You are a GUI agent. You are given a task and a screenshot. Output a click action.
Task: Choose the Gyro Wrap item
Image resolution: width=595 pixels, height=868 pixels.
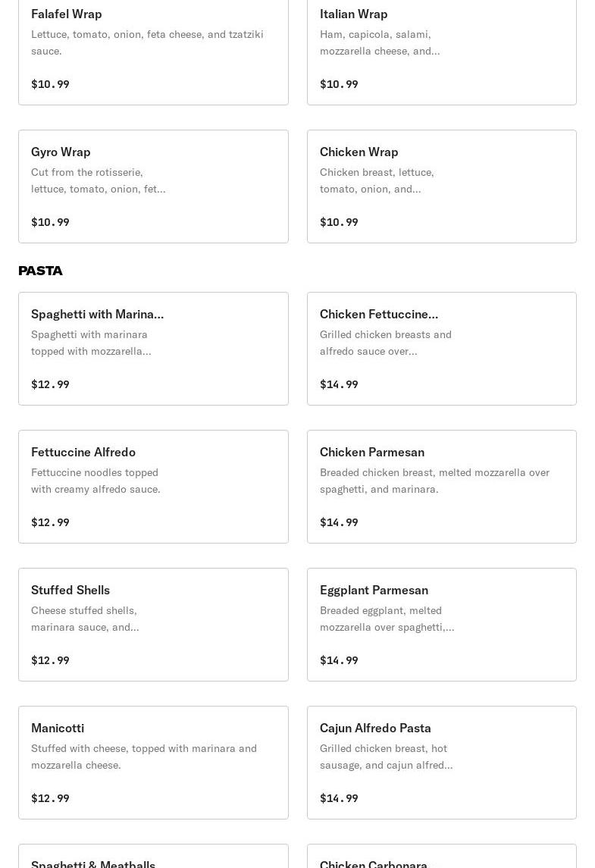point(153,186)
